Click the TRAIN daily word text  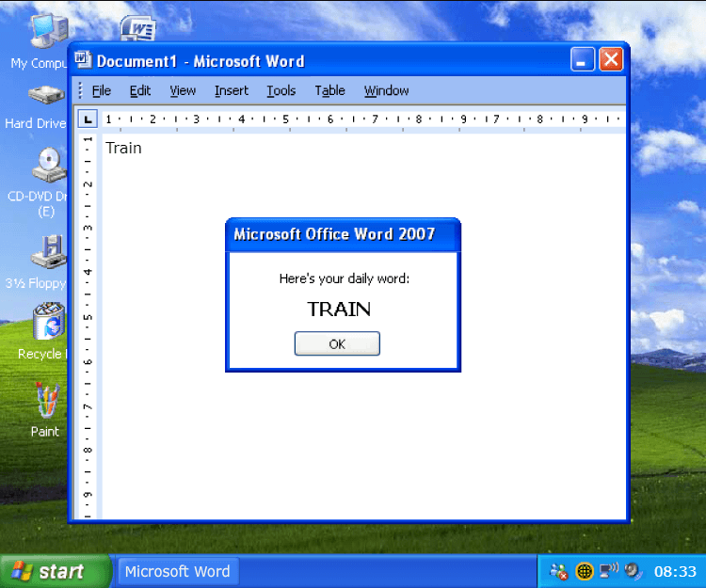point(339,310)
